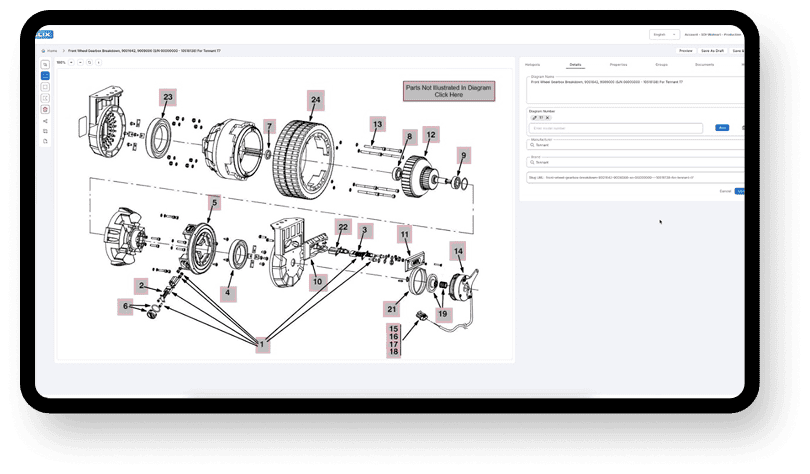Screen dimensions: 810x474
Task: Select hotspot 11 on the diagram
Action: click(405, 234)
